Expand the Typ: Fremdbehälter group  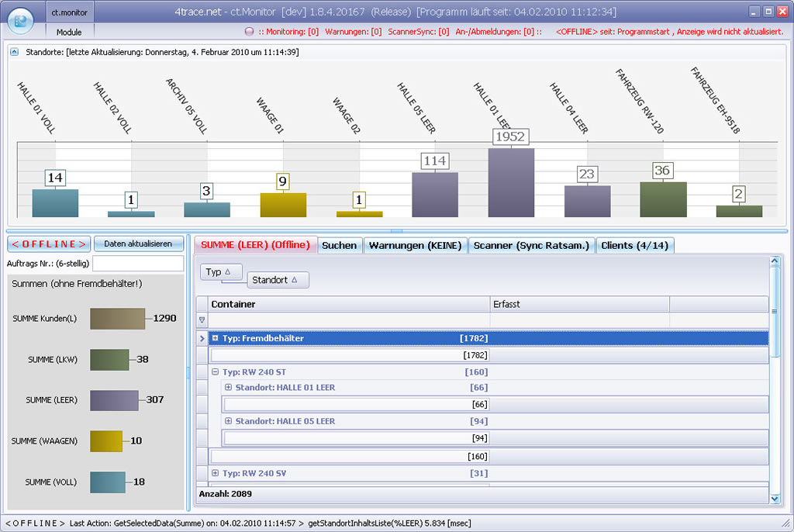point(216,338)
